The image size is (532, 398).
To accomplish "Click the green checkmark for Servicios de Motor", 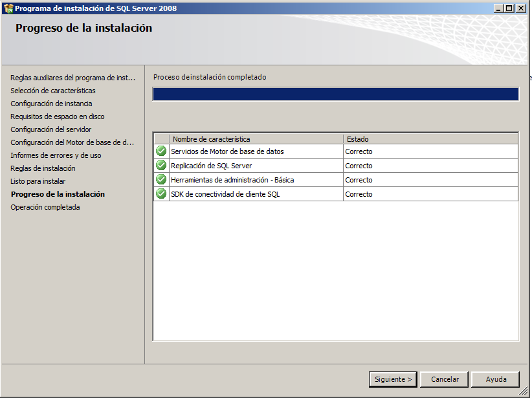I will (x=161, y=151).
